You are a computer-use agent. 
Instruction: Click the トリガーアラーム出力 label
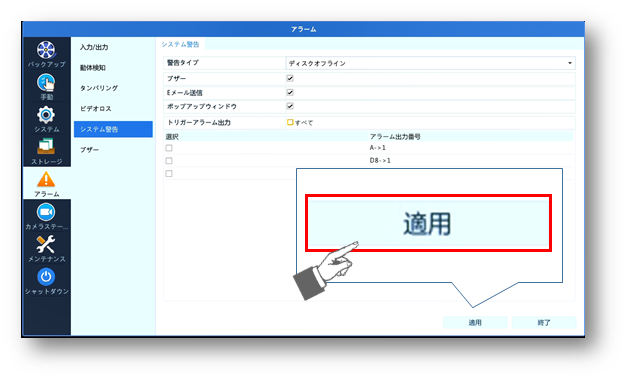pos(199,122)
